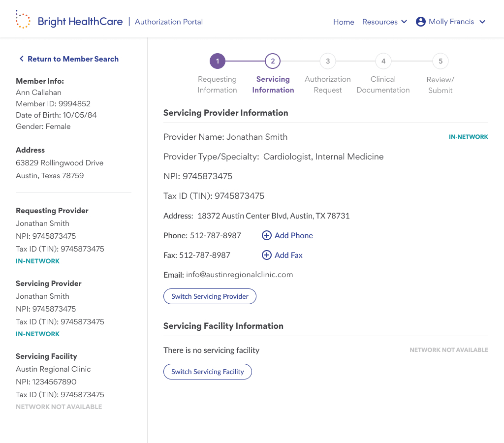Select step 2 Servicing Information circle
Image resolution: width=504 pixels, height=443 pixels.
[273, 61]
